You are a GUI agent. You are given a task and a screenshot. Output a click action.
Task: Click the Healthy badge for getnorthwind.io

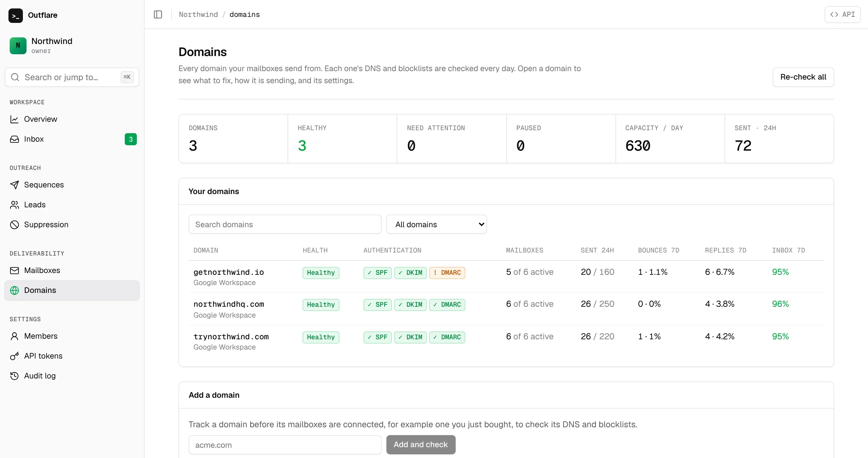[x=321, y=273]
